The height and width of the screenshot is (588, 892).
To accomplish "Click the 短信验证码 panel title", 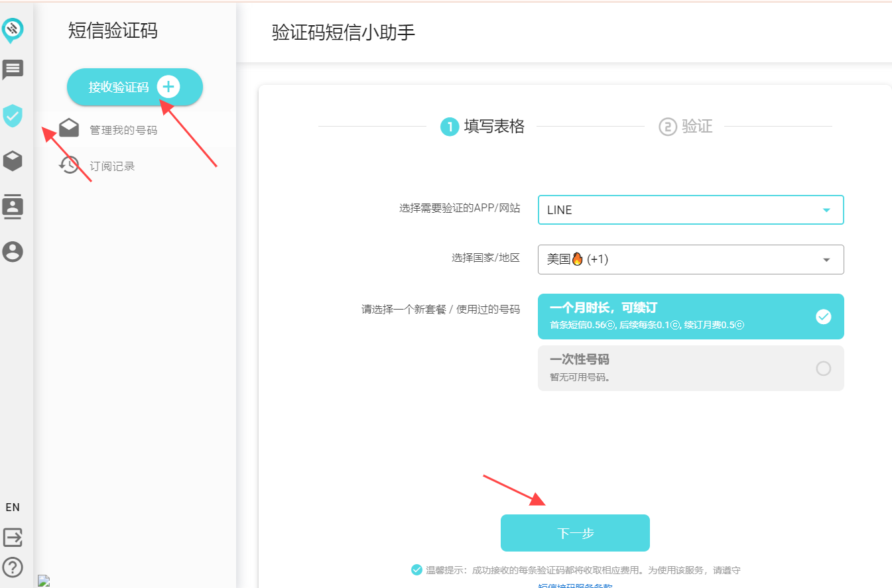I will (x=113, y=30).
